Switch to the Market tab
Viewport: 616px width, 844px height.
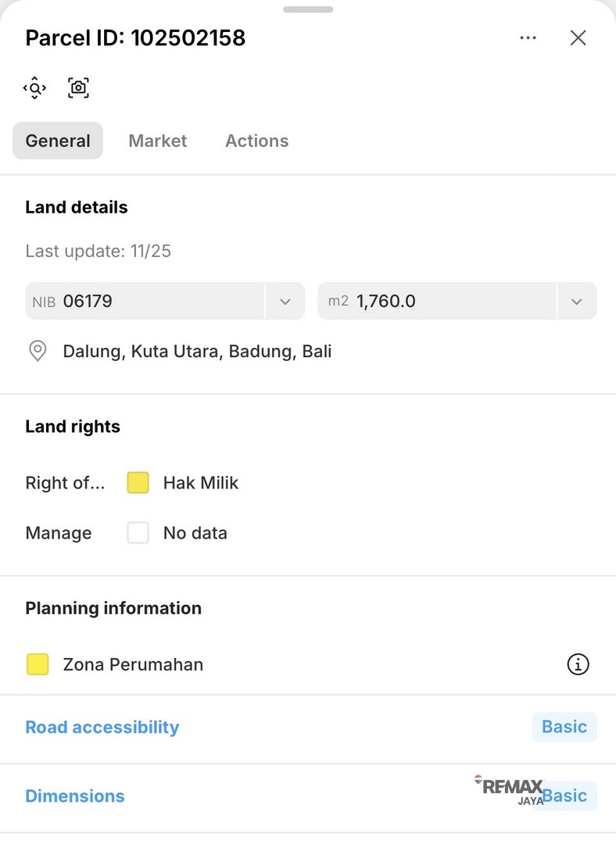158,141
